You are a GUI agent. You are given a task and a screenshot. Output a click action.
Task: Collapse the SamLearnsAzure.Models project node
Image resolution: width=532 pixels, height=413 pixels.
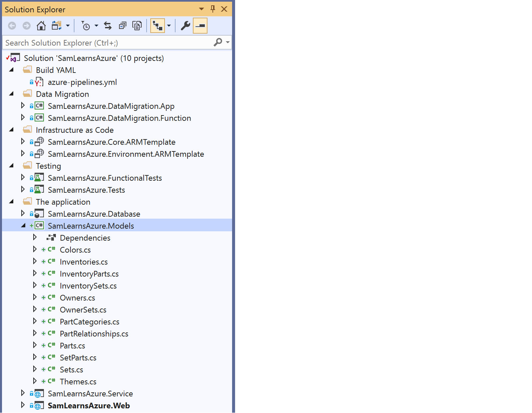click(23, 226)
